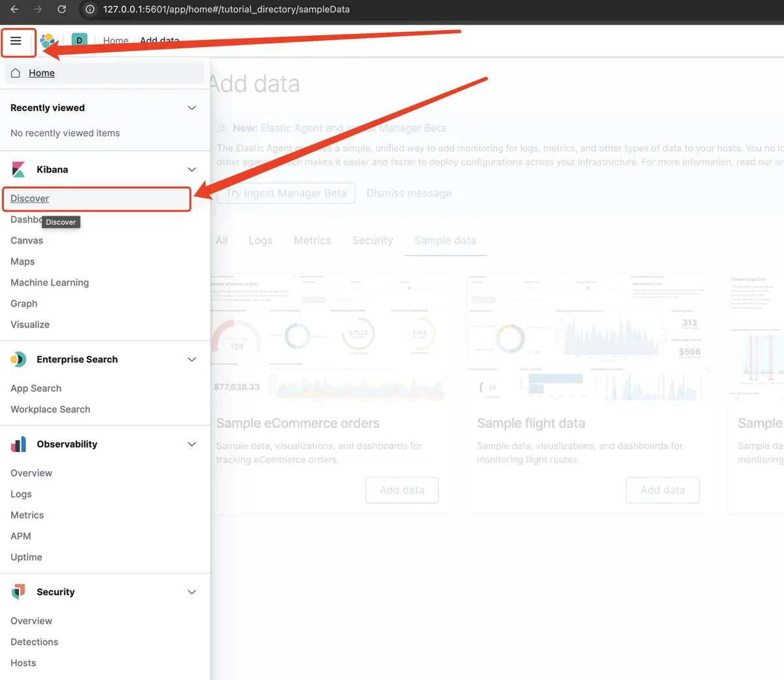Collapse the Kibana section chevron
Screen dimensions: 784x680
(192, 169)
